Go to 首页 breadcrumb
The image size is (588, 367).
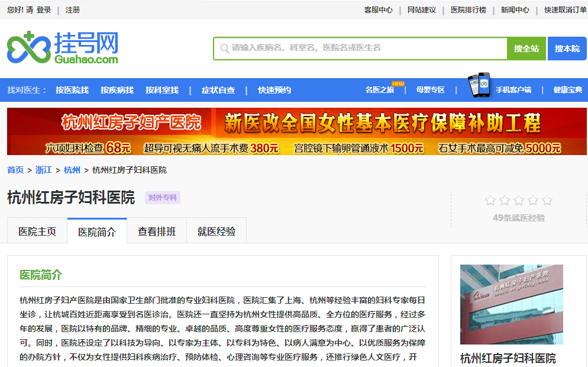pyautogui.click(x=15, y=170)
